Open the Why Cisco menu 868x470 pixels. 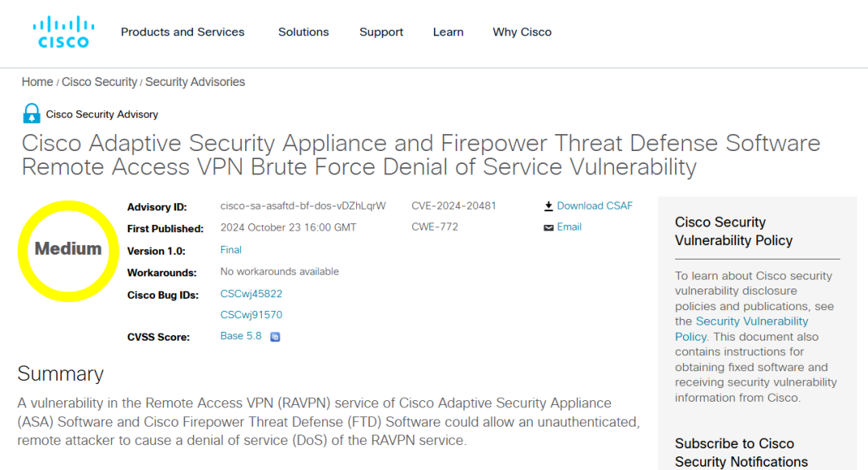coord(522,32)
